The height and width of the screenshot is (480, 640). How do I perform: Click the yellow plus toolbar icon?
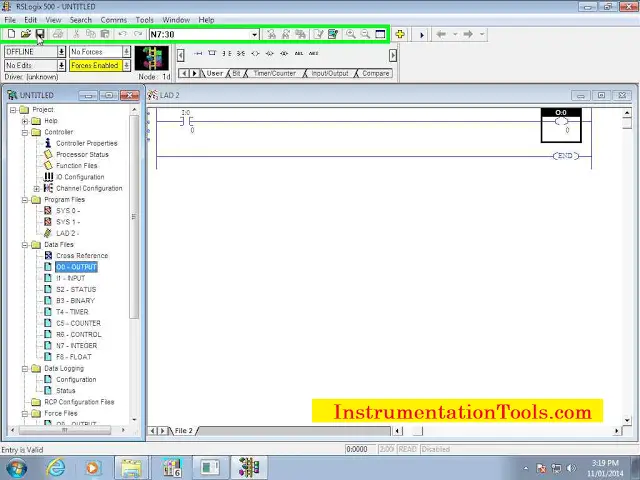(x=400, y=34)
